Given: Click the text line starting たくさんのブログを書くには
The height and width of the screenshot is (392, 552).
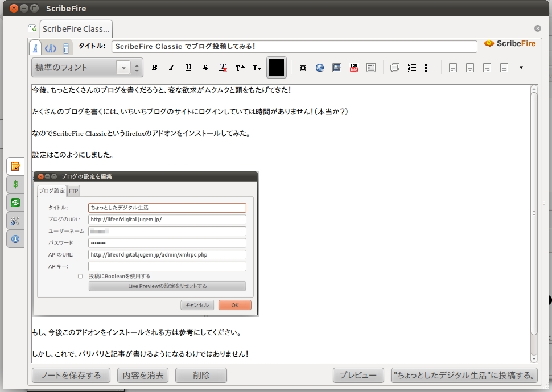Looking at the screenshot, I should pyautogui.click(x=191, y=112).
